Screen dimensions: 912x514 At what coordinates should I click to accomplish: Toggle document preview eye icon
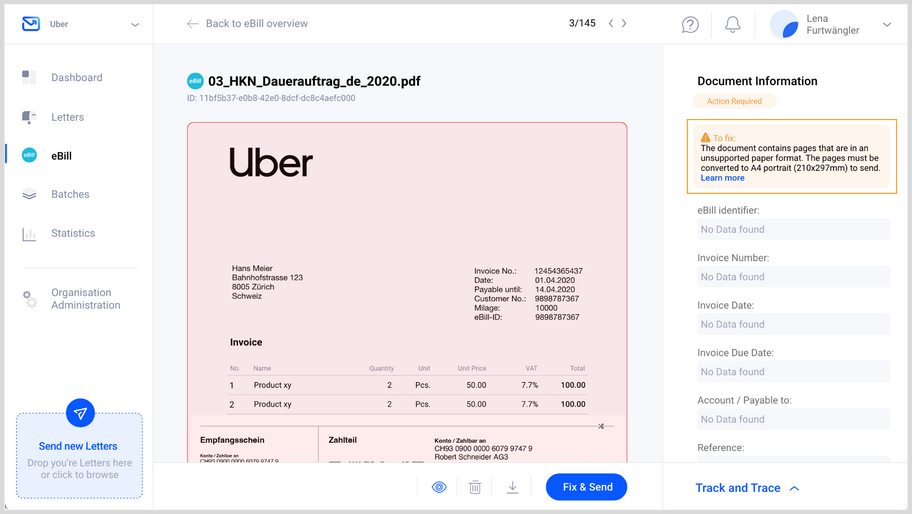[x=439, y=487]
